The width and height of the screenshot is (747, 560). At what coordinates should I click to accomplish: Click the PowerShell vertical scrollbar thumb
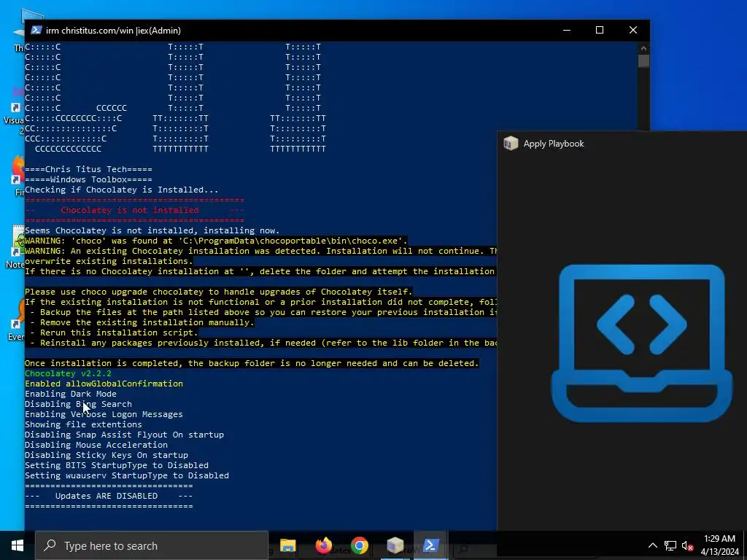pos(643,61)
